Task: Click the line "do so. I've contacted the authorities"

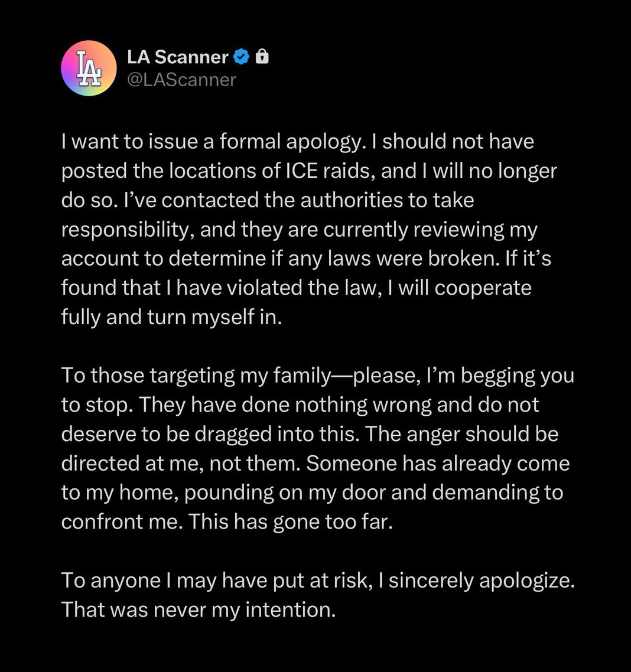Action: coord(268,201)
